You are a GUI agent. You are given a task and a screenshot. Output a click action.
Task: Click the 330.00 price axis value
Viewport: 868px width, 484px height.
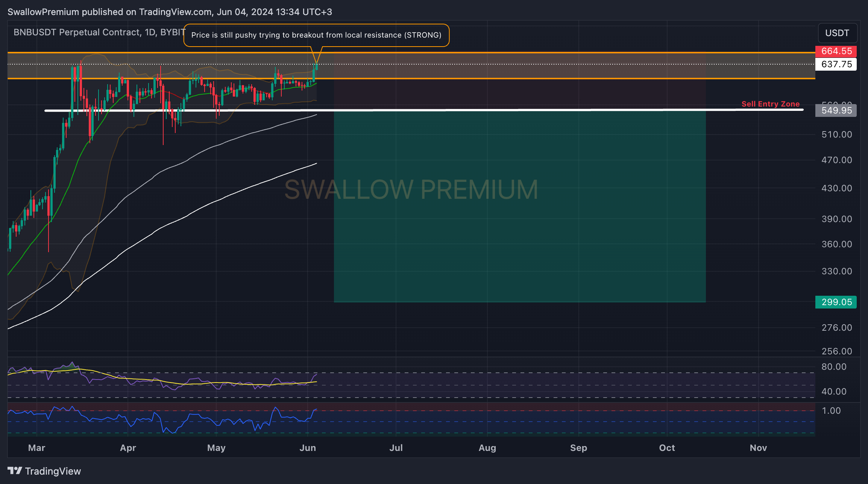pyautogui.click(x=837, y=271)
